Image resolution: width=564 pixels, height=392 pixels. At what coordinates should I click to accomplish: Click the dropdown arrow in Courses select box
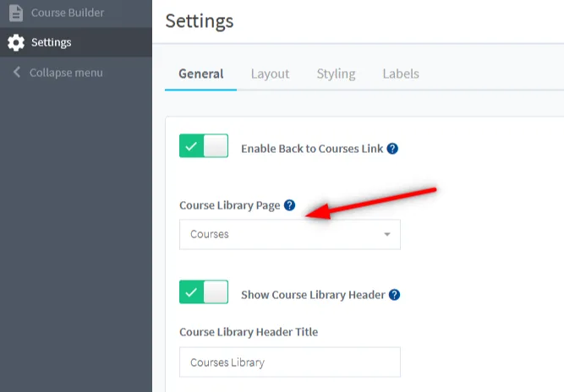(387, 235)
